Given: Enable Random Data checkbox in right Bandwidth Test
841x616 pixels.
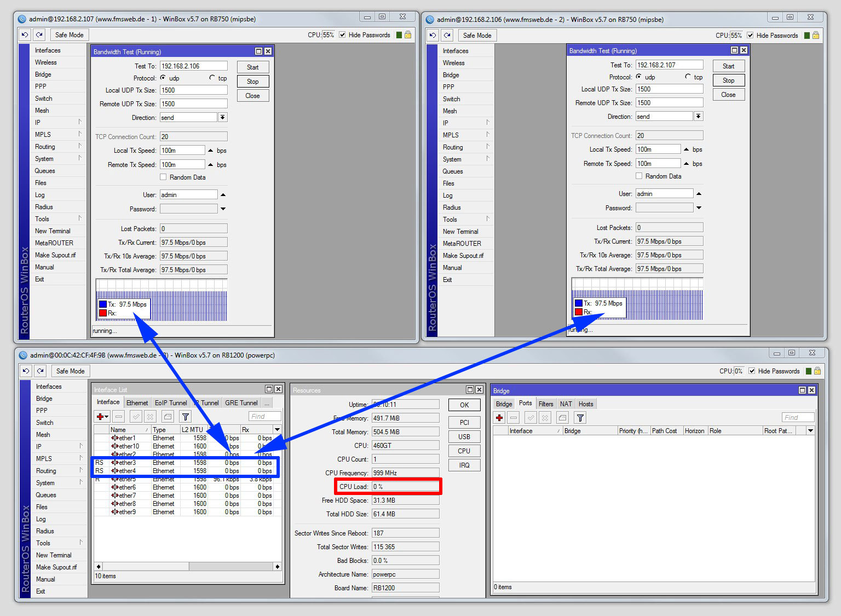Looking at the screenshot, I should tap(639, 176).
